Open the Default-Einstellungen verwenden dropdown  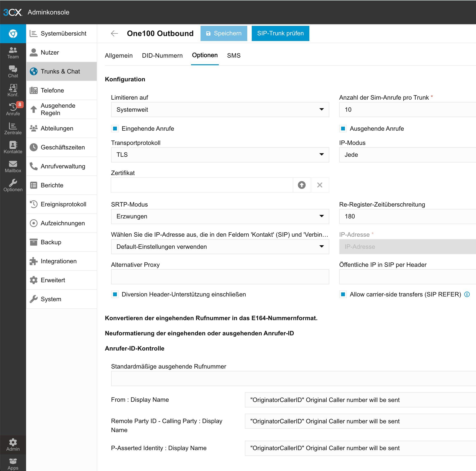(220, 247)
